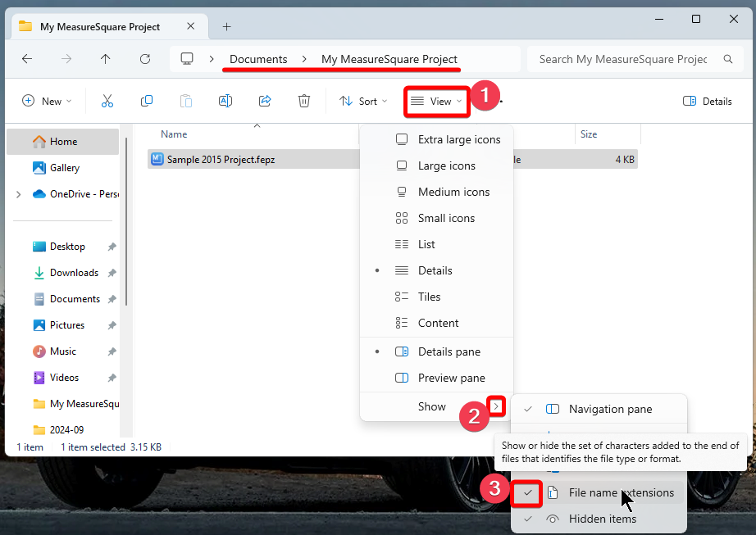Sort by the Size column header

(589, 134)
